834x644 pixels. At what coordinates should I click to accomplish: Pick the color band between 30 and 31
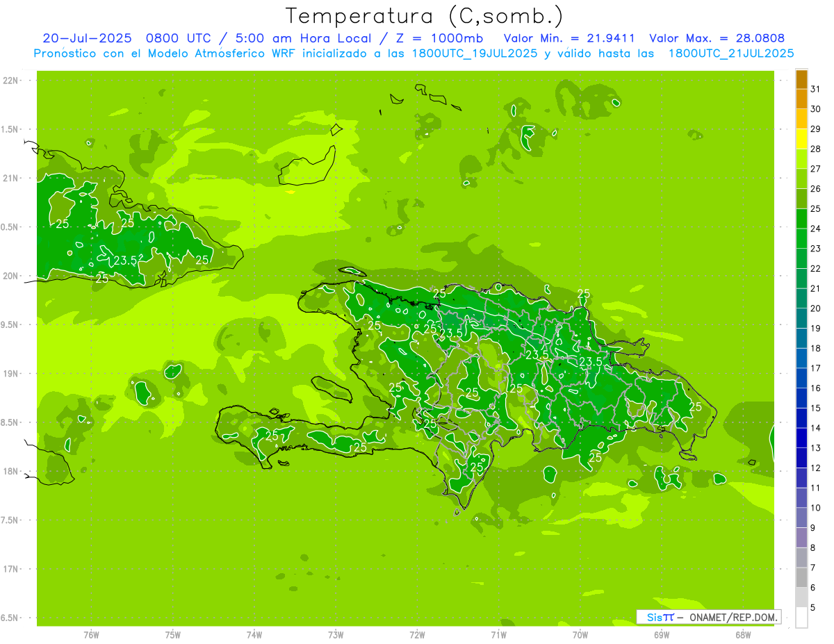801,100
